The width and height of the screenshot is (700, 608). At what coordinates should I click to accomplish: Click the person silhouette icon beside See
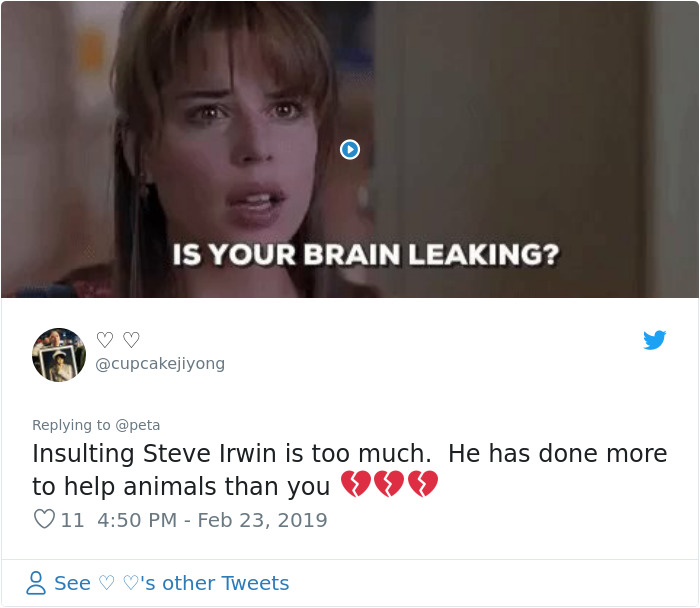(36, 583)
